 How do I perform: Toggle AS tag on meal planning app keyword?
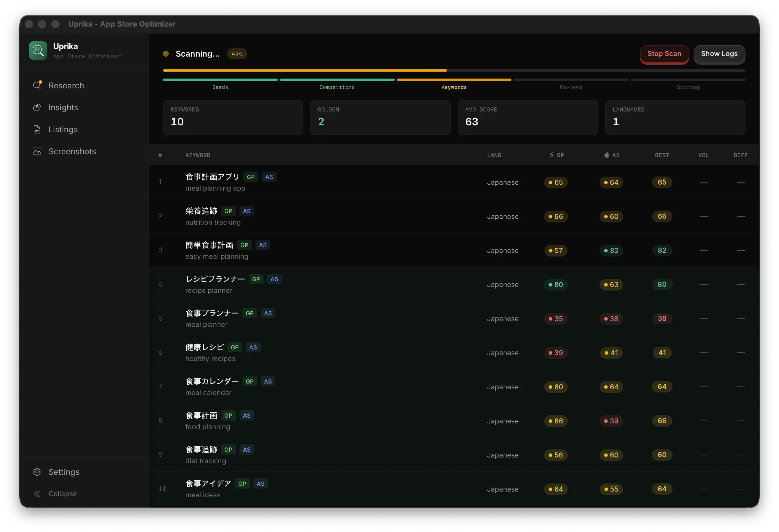[x=269, y=177]
